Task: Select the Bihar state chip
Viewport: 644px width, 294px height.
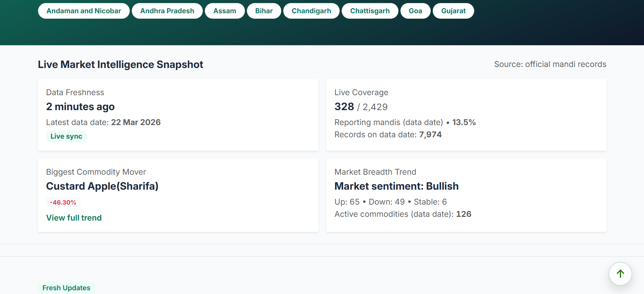Action: point(264,11)
